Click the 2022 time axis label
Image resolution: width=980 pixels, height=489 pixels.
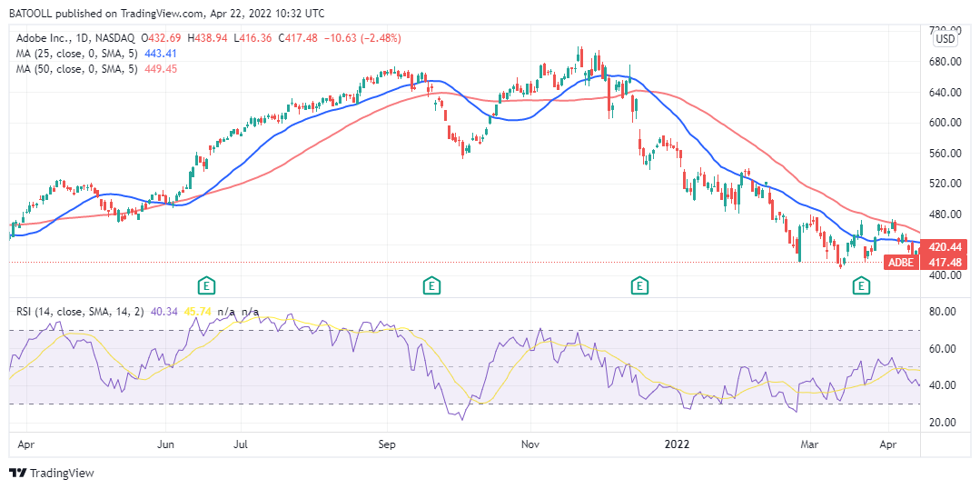point(677,445)
